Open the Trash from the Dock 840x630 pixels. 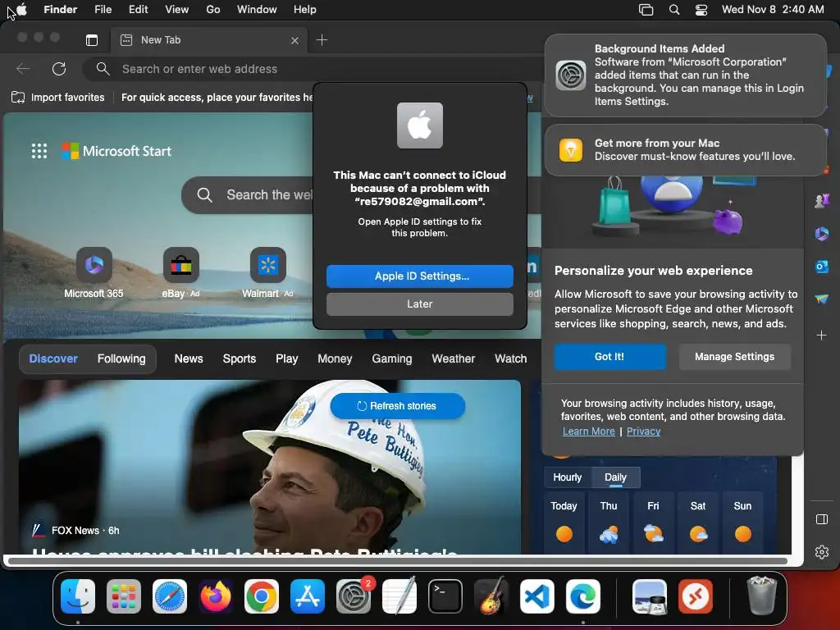pos(761,596)
